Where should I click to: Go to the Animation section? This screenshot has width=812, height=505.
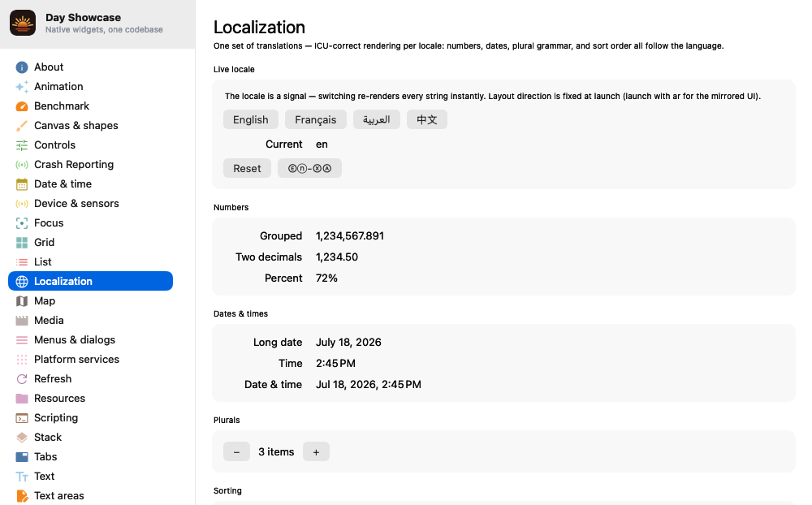(x=91, y=87)
